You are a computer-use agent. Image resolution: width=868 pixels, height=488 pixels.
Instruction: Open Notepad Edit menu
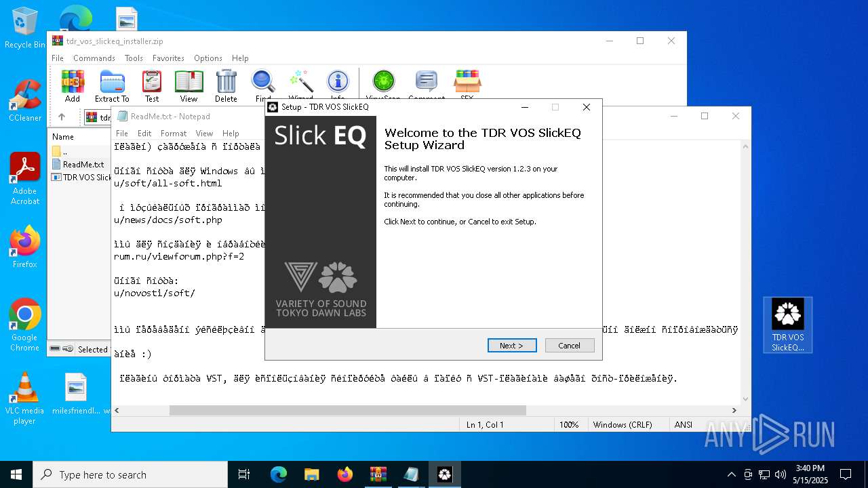click(x=144, y=134)
